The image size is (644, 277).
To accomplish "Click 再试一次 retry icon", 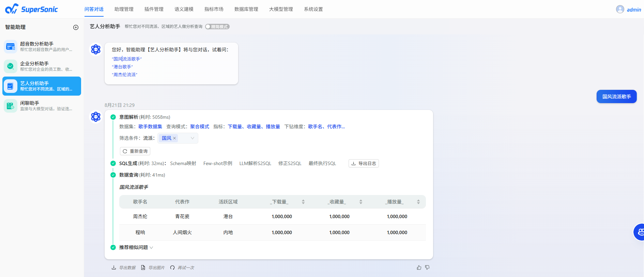I will (172, 267).
